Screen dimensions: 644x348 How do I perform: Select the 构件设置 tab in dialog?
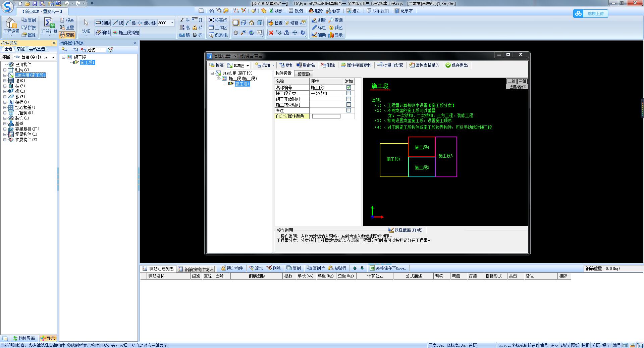284,73
